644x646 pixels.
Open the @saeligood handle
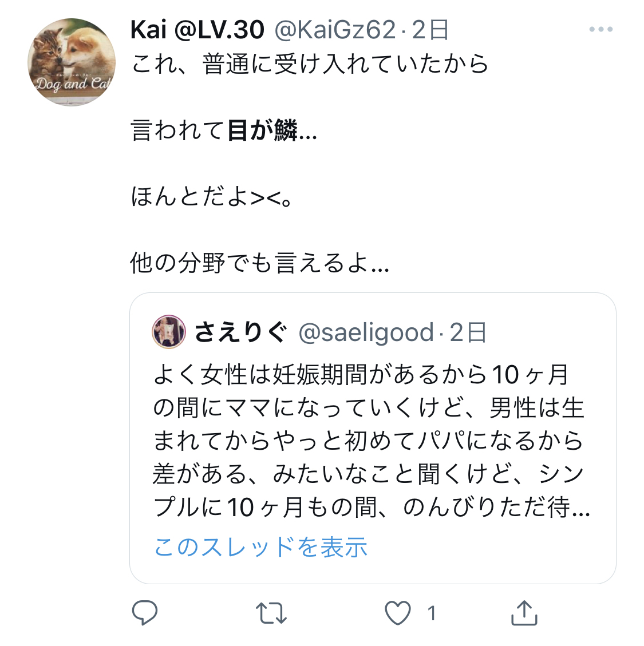(366, 332)
